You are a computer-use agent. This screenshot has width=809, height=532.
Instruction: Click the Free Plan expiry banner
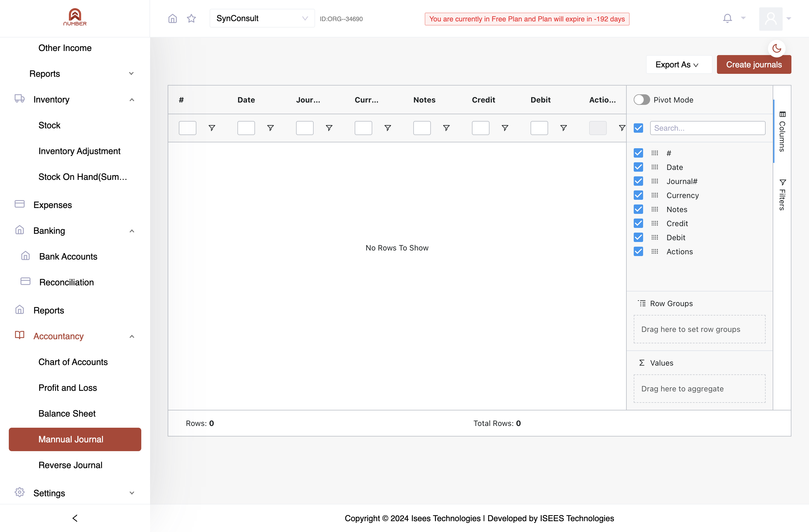(x=527, y=19)
